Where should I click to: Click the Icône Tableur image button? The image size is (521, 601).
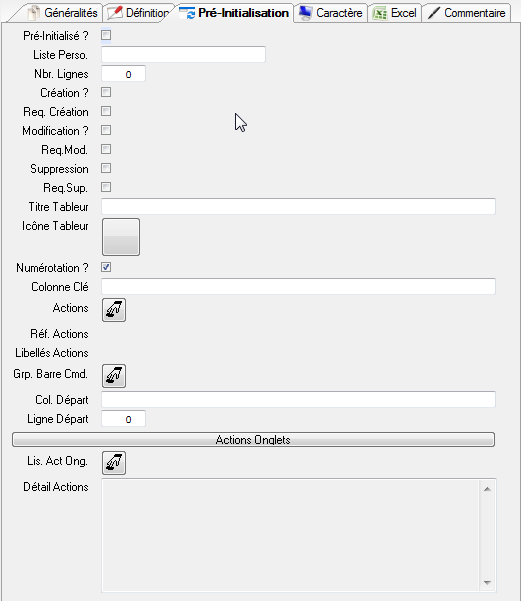pos(121,237)
